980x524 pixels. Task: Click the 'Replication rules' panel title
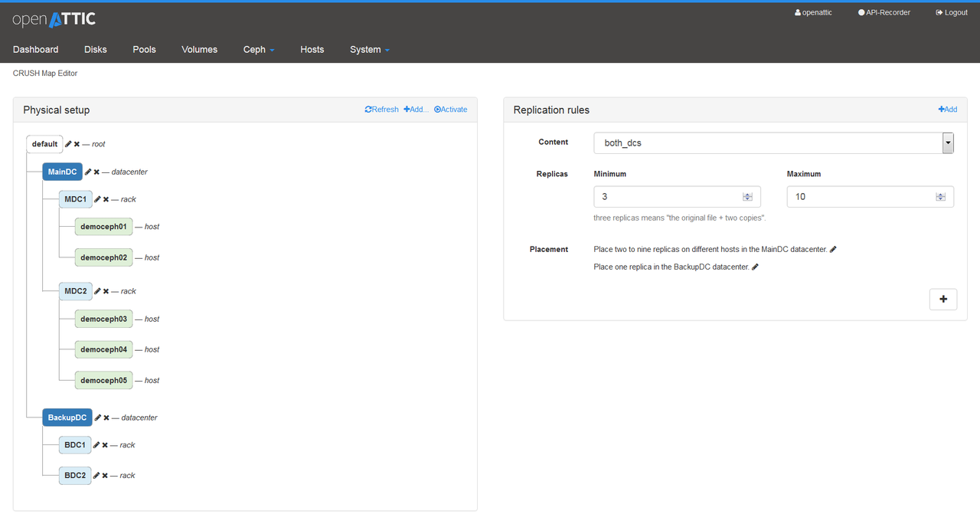point(551,110)
